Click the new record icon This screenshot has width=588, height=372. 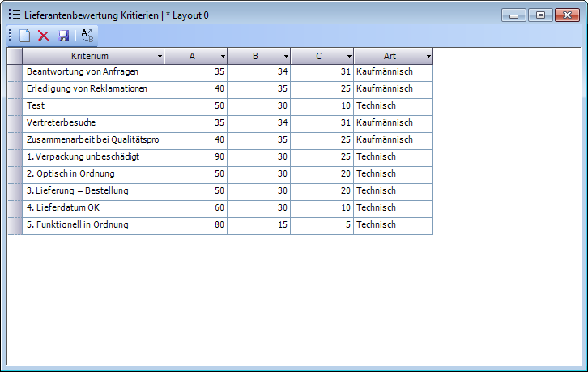25,35
